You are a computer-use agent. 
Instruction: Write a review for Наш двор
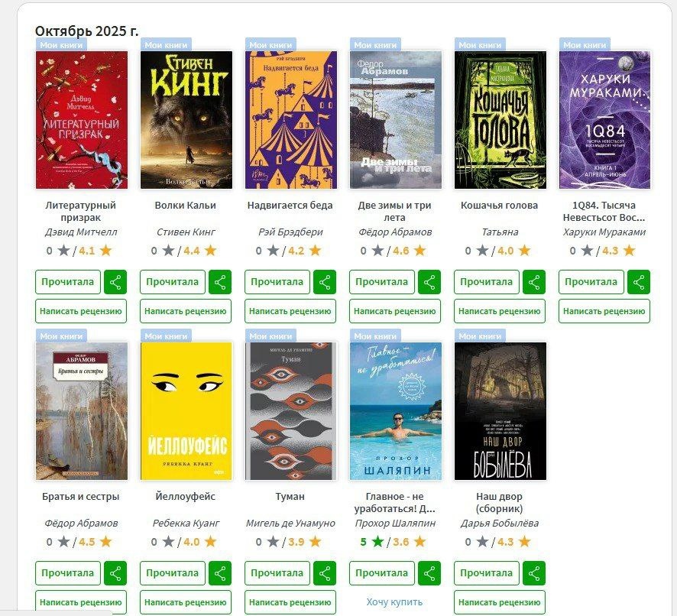pyautogui.click(x=500, y=602)
